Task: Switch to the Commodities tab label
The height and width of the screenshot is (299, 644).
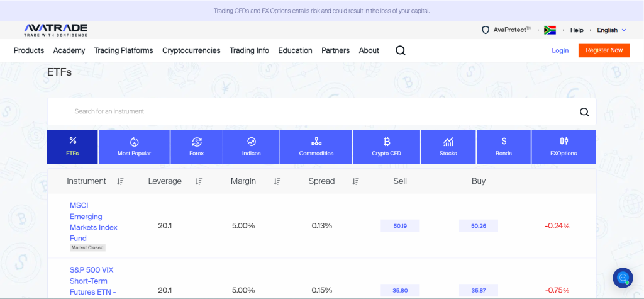Action: tap(316, 154)
